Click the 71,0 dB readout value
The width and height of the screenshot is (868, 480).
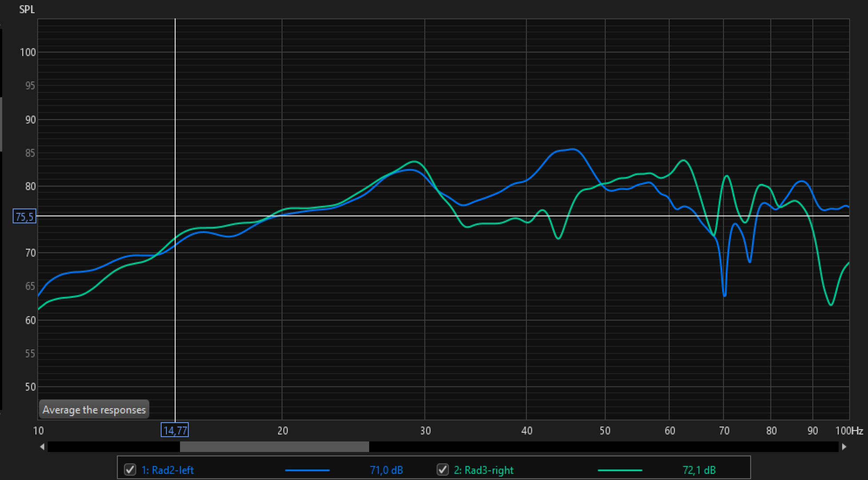(386, 470)
